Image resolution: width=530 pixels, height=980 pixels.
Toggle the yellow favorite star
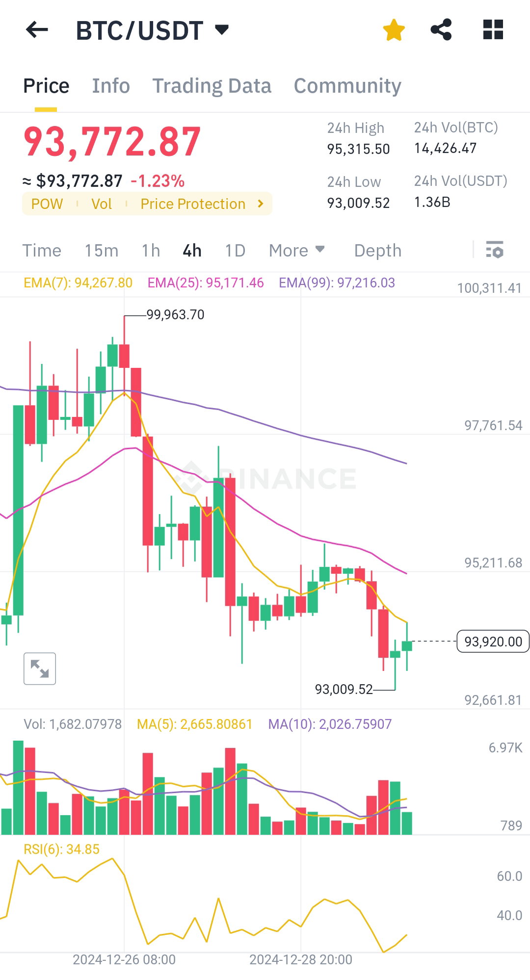point(394,30)
